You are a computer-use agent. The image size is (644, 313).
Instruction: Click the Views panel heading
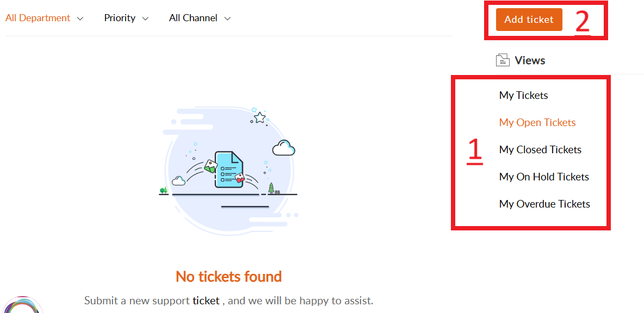click(530, 60)
